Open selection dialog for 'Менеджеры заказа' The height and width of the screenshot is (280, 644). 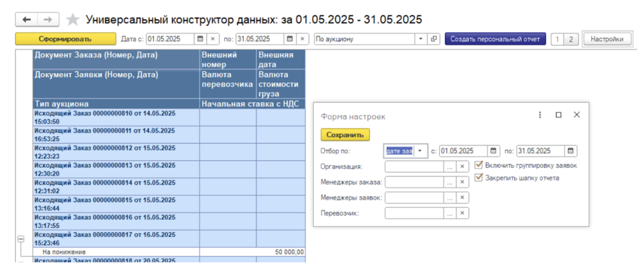450,182
